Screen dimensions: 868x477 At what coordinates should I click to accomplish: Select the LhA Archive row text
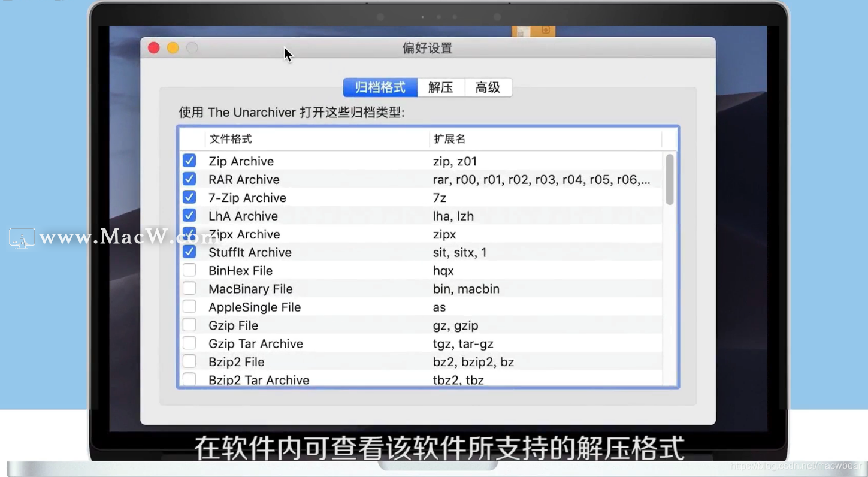click(x=243, y=216)
